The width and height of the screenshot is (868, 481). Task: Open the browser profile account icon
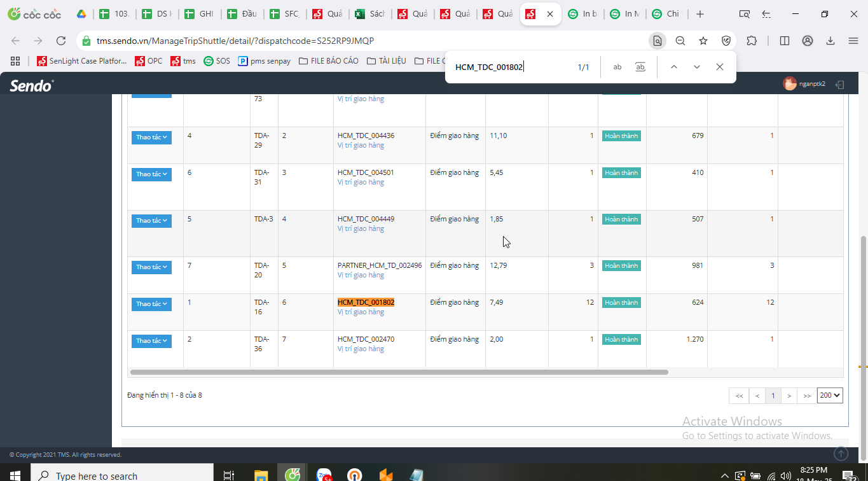tap(808, 41)
